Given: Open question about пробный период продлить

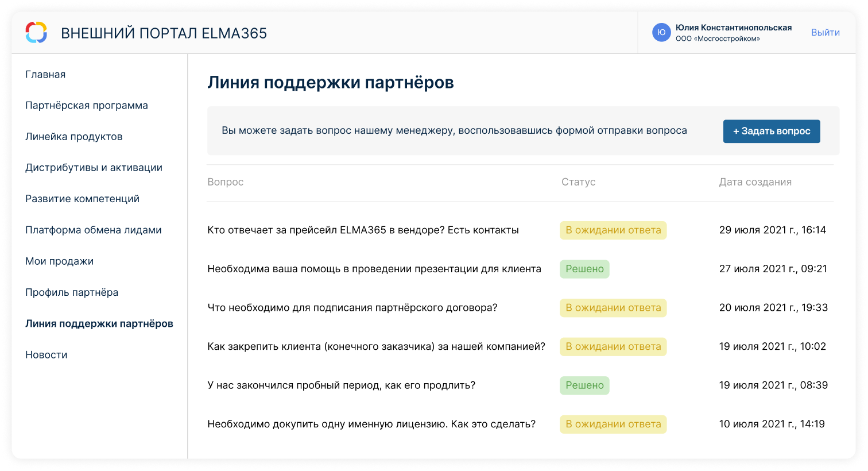Looking at the screenshot, I should (x=341, y=385).
